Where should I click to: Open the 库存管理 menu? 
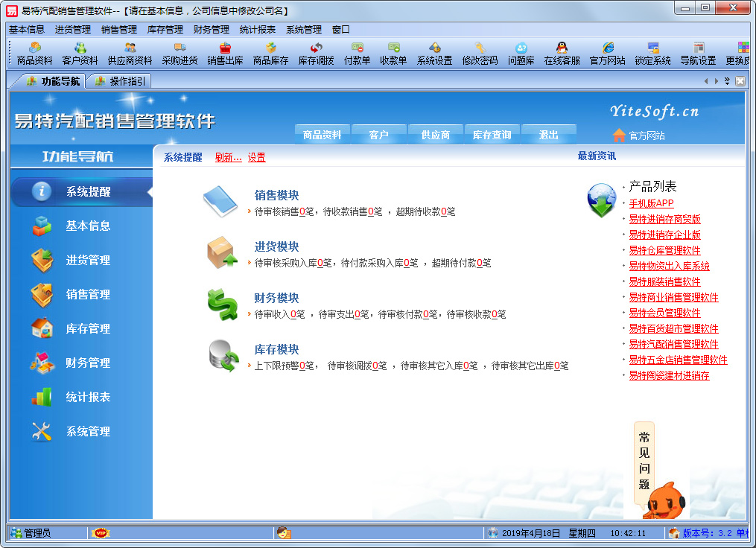[165, 29]
